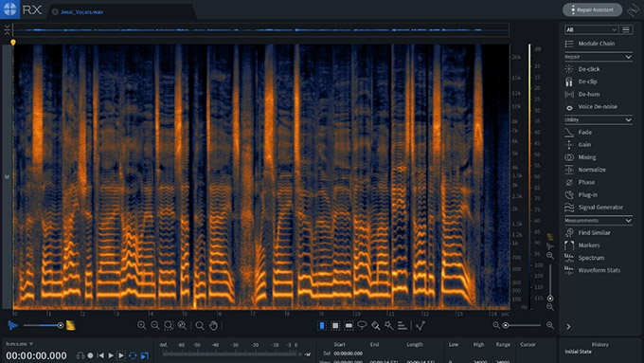This screenshot has height=363, width=644.
Task: Select the magnifier zoom tool
Action: coord(200,326)
